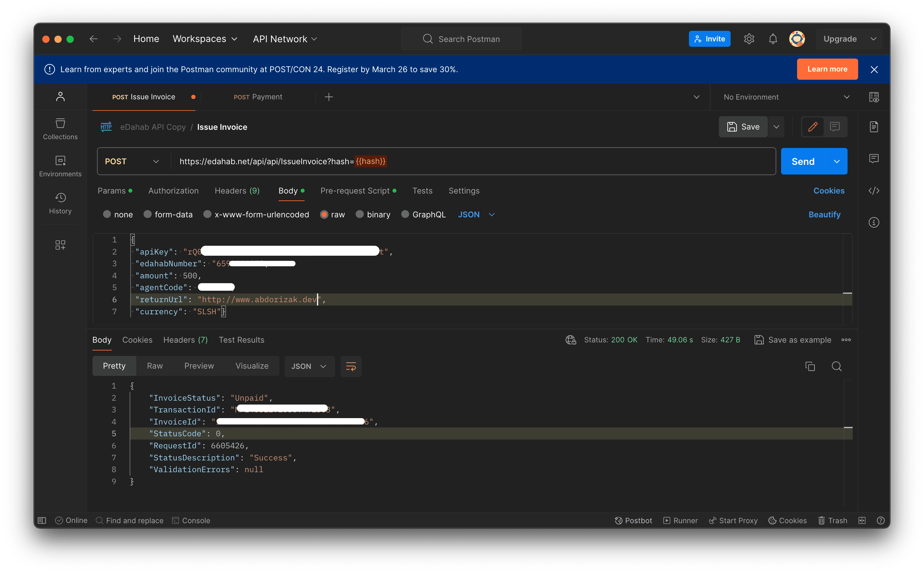Open the Pre-request Script tab
The image size is (924, 573).
[x=358, y=190]
